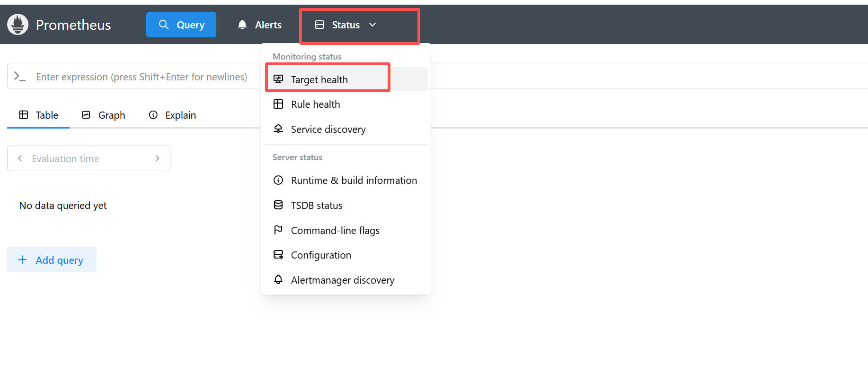This screenshot has height=372, width=868.
Task: Click the Configuration server-cog icon
Action: pos(278,255)
